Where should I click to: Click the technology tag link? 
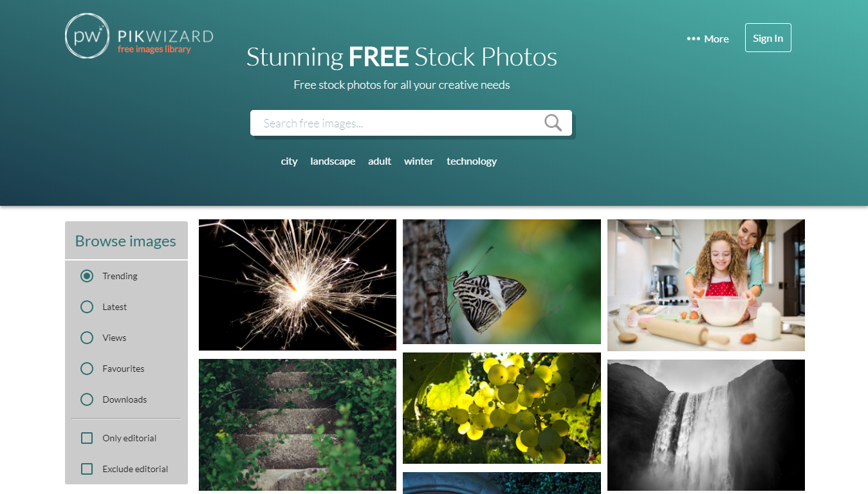[x=472, y=161]
